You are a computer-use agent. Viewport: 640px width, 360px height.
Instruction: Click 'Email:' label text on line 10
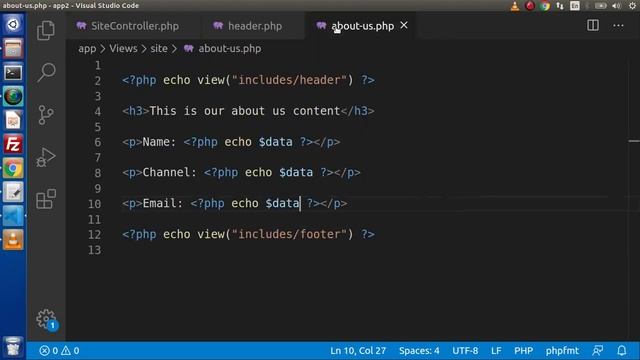click(x=163, y=203)
